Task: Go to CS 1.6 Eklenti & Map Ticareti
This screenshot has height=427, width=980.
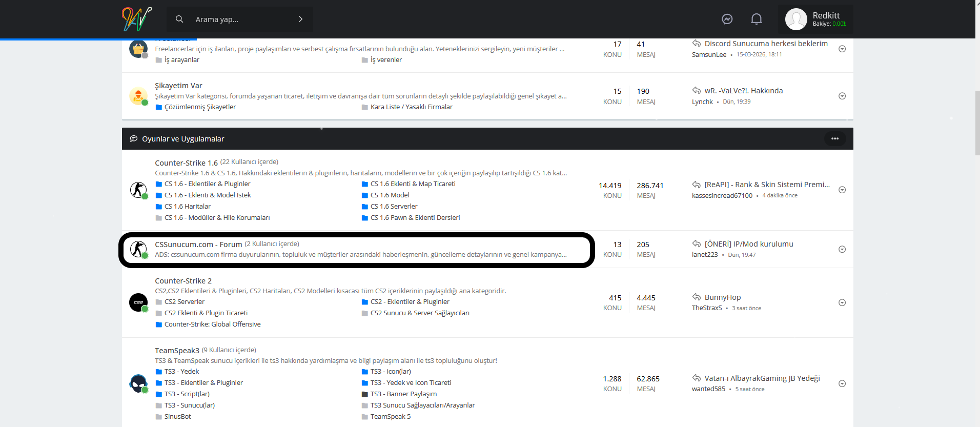Action: point(413,184)
